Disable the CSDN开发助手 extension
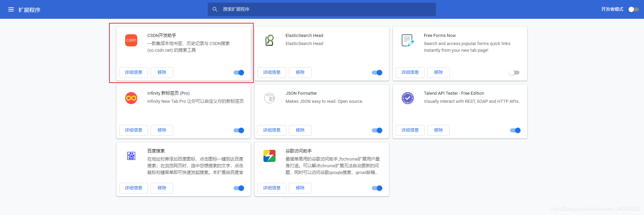 (x=239, y=73)
